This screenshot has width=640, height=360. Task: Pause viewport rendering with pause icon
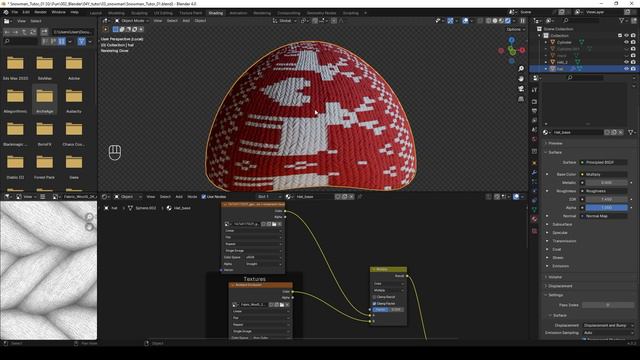[522, 20]
